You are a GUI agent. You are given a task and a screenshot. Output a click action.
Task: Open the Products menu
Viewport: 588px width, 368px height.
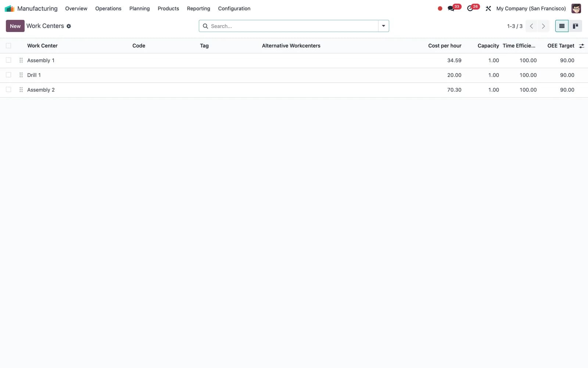pyautogui.click(x=168, y=8)
